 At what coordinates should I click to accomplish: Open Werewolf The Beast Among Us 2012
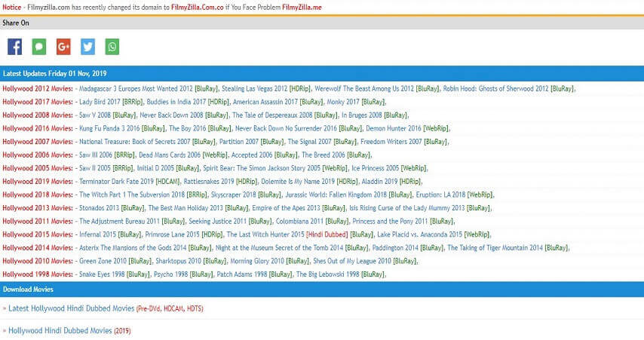coord(376,89)
